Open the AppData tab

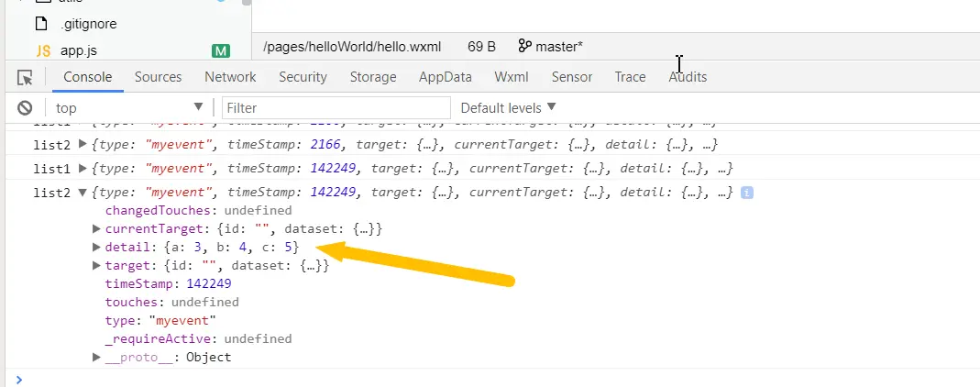pyautogui.click(x=445, y=77)
